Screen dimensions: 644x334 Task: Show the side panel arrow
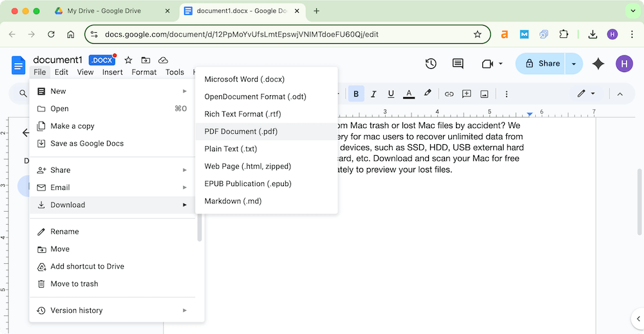(x=638, y=319)
